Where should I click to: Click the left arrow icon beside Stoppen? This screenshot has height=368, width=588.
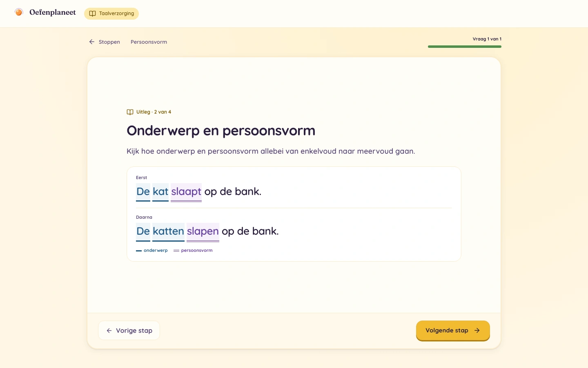pyautogui.click(x=92, y=42)
